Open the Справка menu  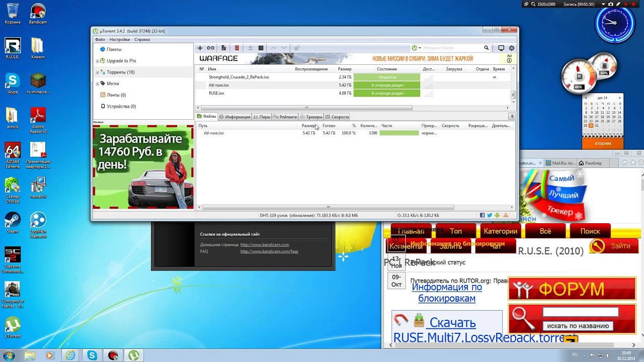point(142,39)
